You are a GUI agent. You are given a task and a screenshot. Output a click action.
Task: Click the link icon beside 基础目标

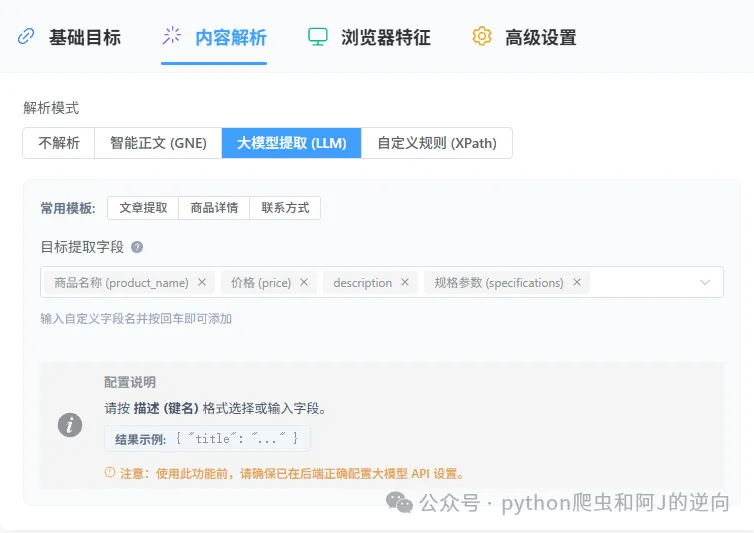pos(26,37)
